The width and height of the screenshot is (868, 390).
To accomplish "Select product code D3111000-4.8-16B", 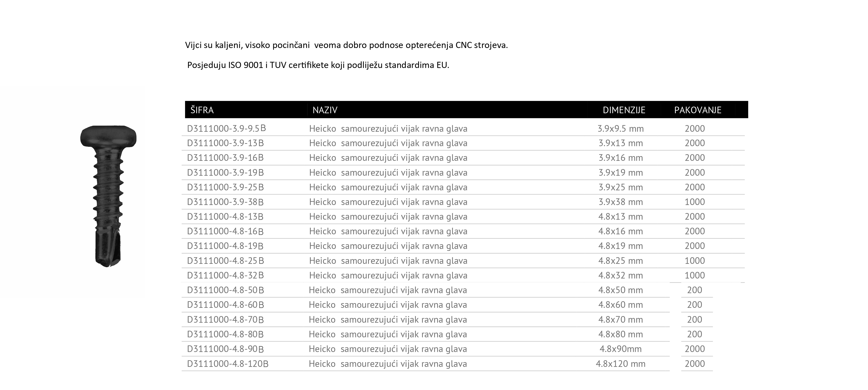I will [x=225, y=231].
